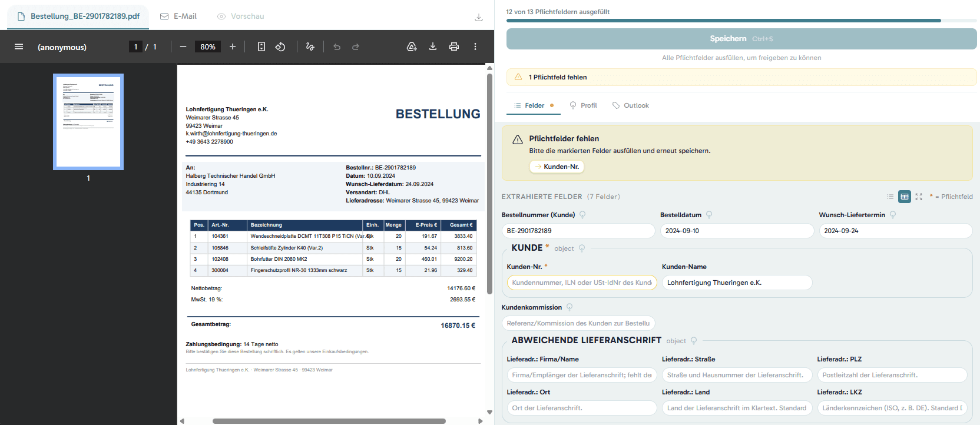Click the Bestelldatum input field
This screenshot has width=980, height=425.
point(737,231)
